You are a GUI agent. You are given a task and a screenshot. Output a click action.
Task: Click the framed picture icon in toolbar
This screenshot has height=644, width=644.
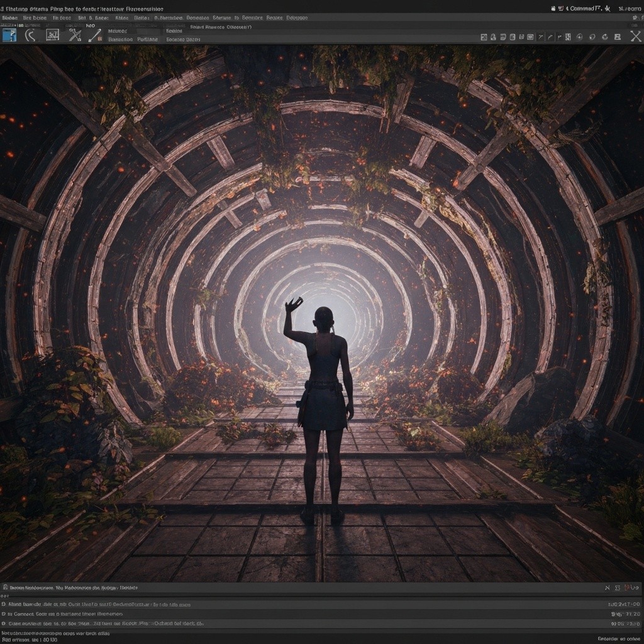pos(52,35)
